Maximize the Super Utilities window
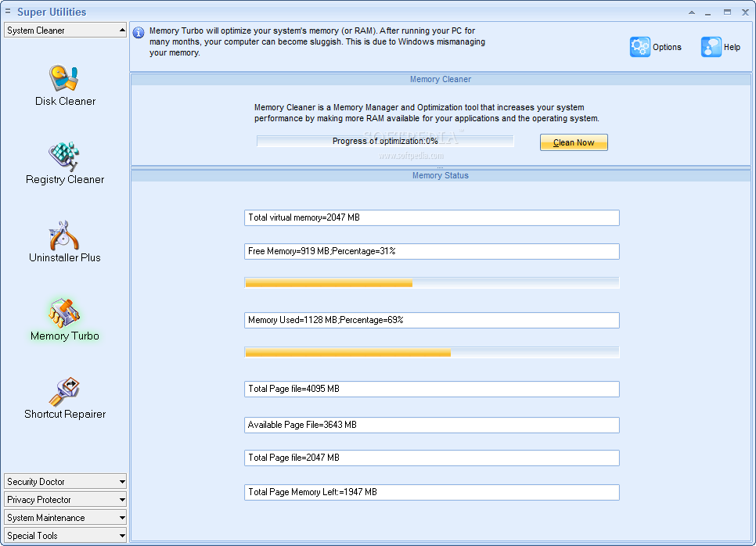 pos(727,13)
